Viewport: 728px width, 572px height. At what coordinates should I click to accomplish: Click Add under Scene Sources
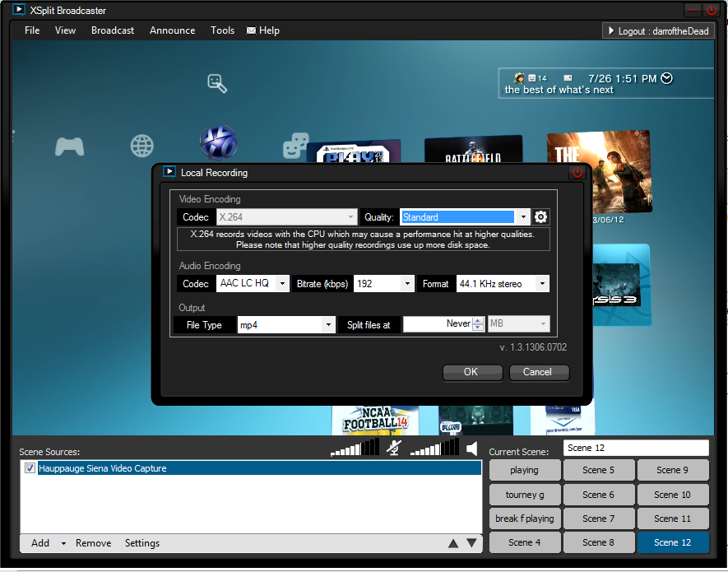tap(40, 543)
